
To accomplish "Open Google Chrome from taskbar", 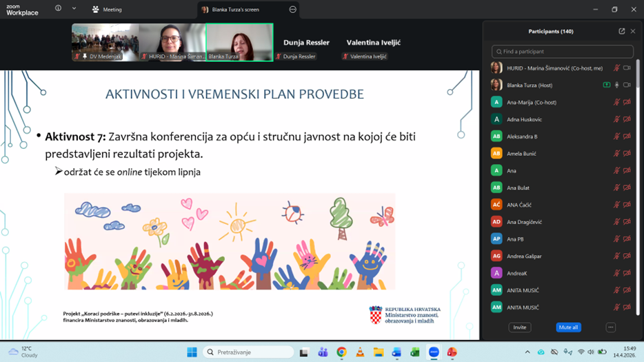I will coord(341,352).
